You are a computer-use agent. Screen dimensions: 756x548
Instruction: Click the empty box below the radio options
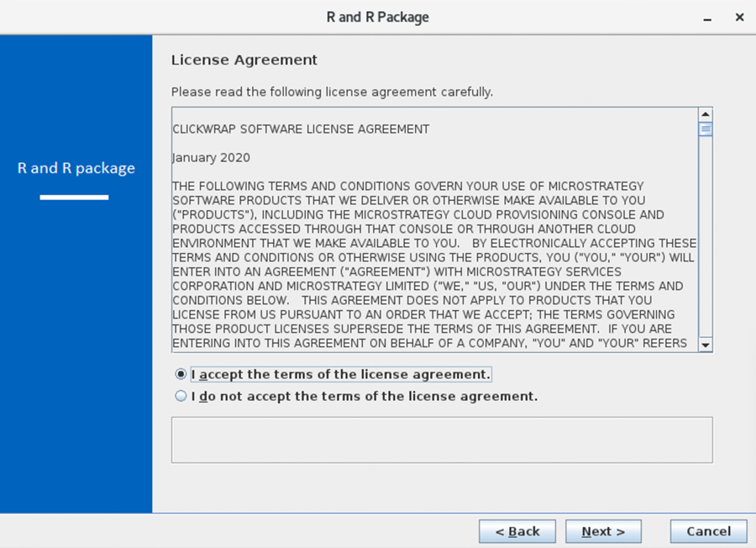pyautogui.click(x=441, y=440)
